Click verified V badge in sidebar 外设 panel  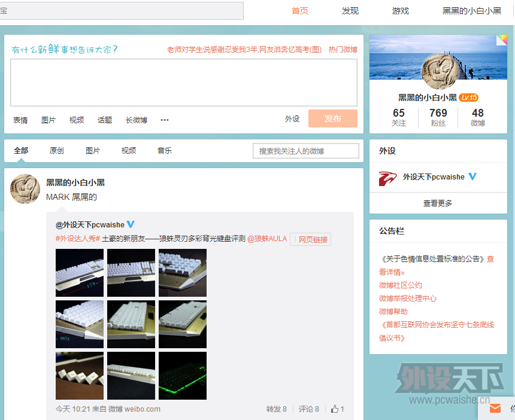point(472,176)
